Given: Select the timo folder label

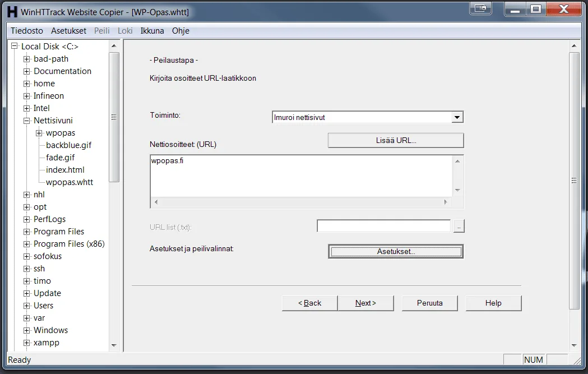Looking at the screenshot, I should click(x=42, y=281).
